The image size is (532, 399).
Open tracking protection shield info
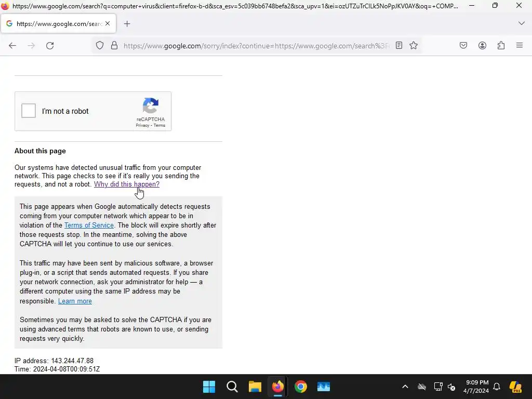tap(99, 46)
